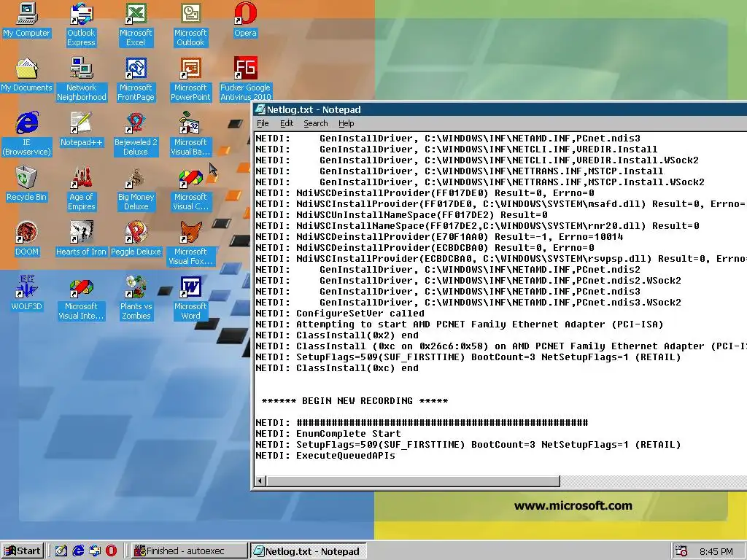The width and height of the screenshot is (747, 560).
Task: Click the Notepad window's title bar icon
Action: click(260, 109)
